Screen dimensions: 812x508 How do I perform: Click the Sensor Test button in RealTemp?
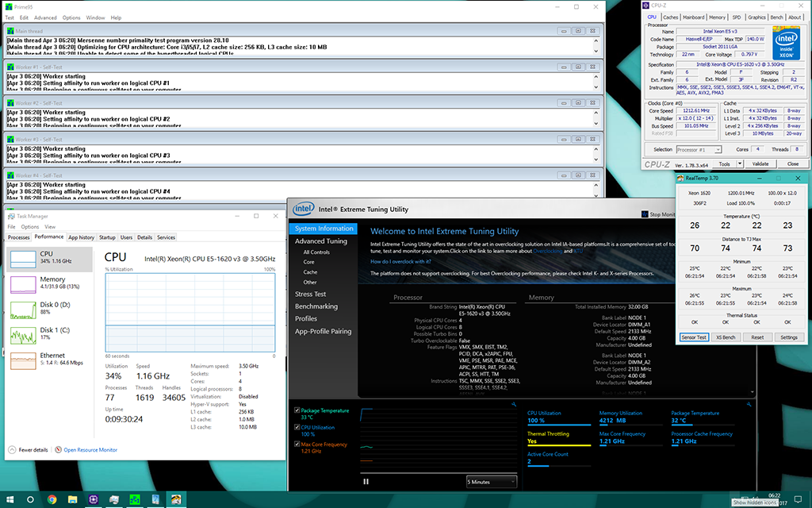pyautogui.click(x=694, y=337)
